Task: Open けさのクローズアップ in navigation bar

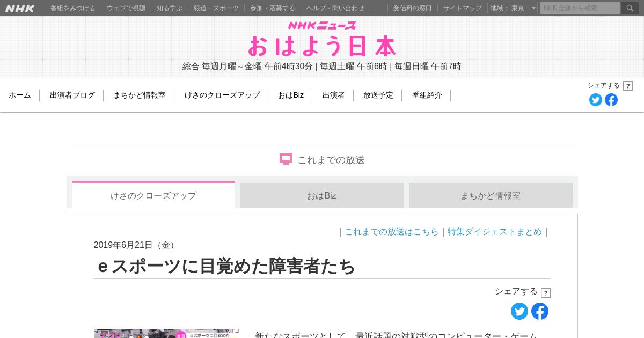Action: coord(222,95)
